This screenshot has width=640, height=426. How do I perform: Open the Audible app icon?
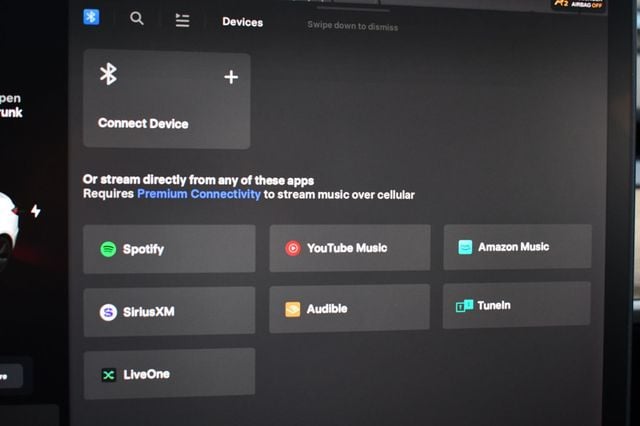coord(292,309)
